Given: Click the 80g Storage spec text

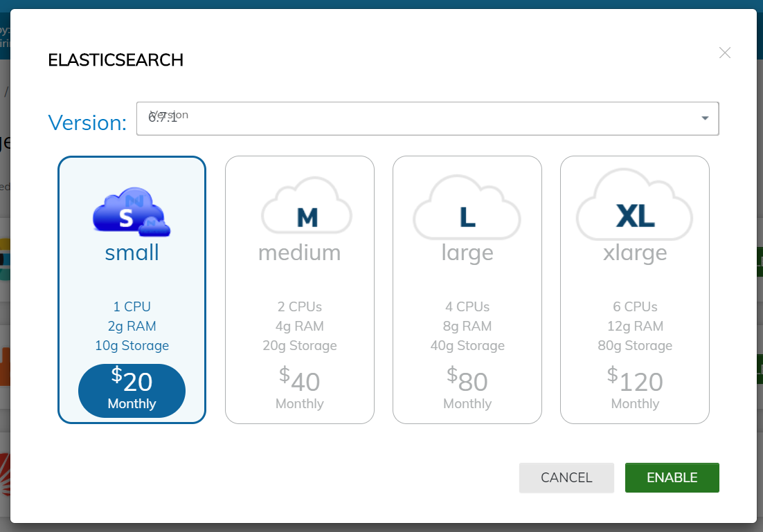Looking at the screenshot, I should tap(635, 345).
